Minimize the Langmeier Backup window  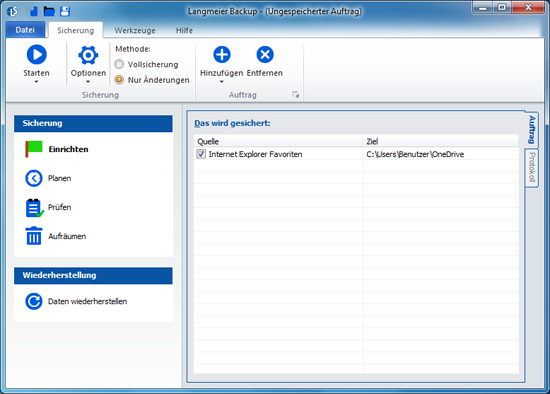click(x=483, y=7)
